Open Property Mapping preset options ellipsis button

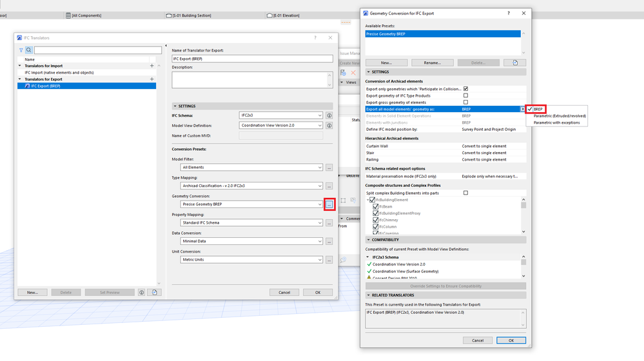coord(329,223)
